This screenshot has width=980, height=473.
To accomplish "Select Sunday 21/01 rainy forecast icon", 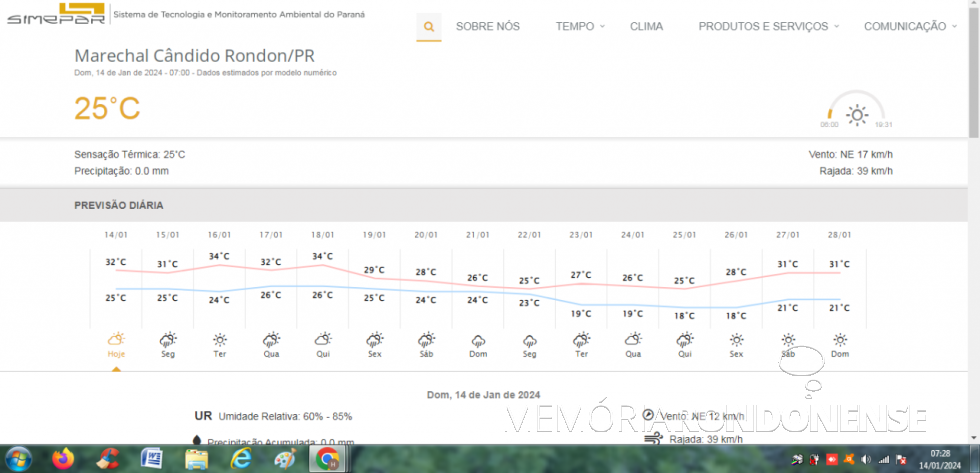I will tap(478, 340).
